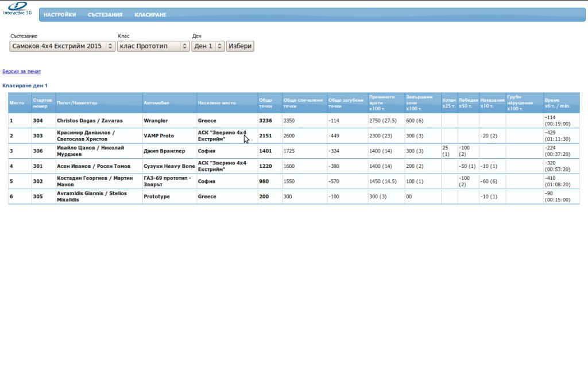Open the Клас dropdown
The height and width of the screenshot is (368, 588).
point(153,46)
